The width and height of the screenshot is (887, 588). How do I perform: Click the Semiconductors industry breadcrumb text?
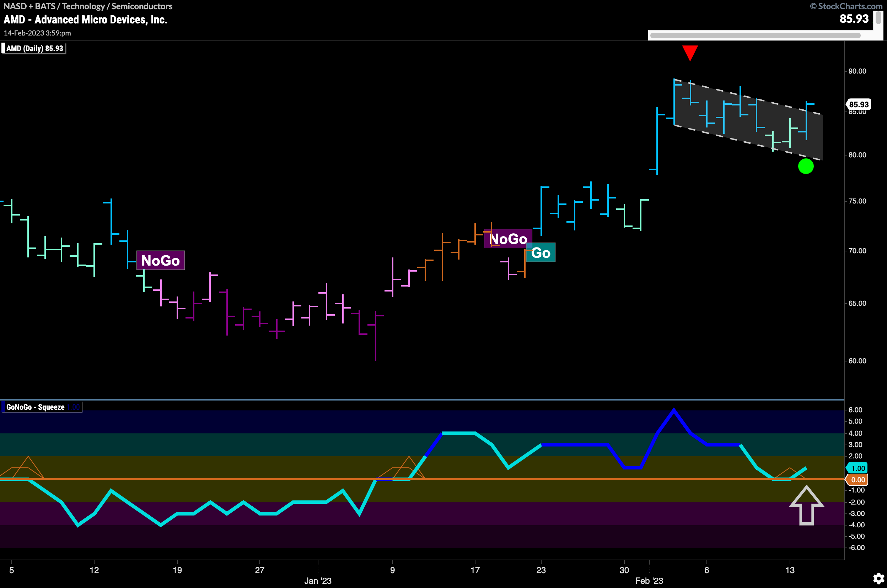[x=142, y=6]
